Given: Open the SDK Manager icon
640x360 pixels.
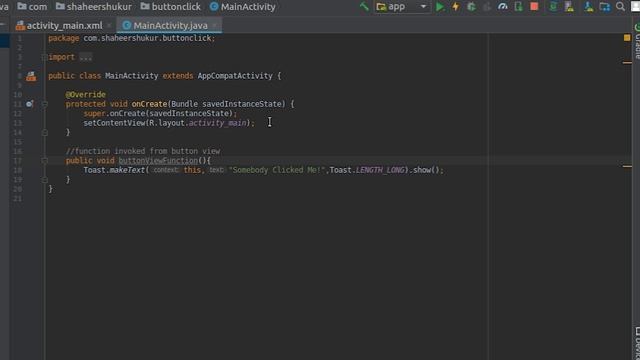Looking at the screenshot, I should (589, 7).
